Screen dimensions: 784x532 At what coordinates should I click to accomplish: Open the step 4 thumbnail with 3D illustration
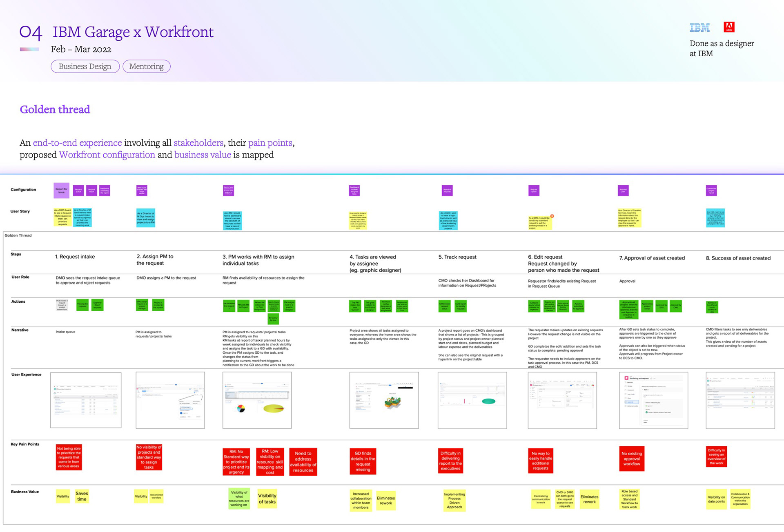tap(384, 400)
